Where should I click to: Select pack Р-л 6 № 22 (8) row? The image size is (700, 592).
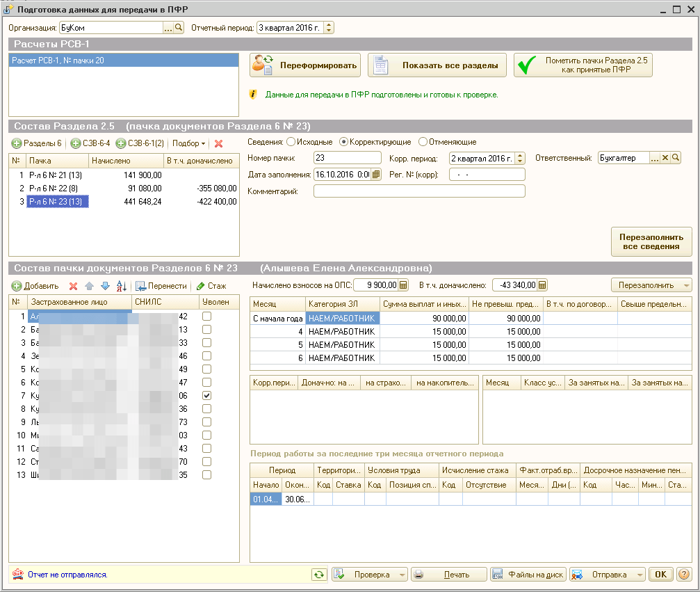tap(124, 189)
